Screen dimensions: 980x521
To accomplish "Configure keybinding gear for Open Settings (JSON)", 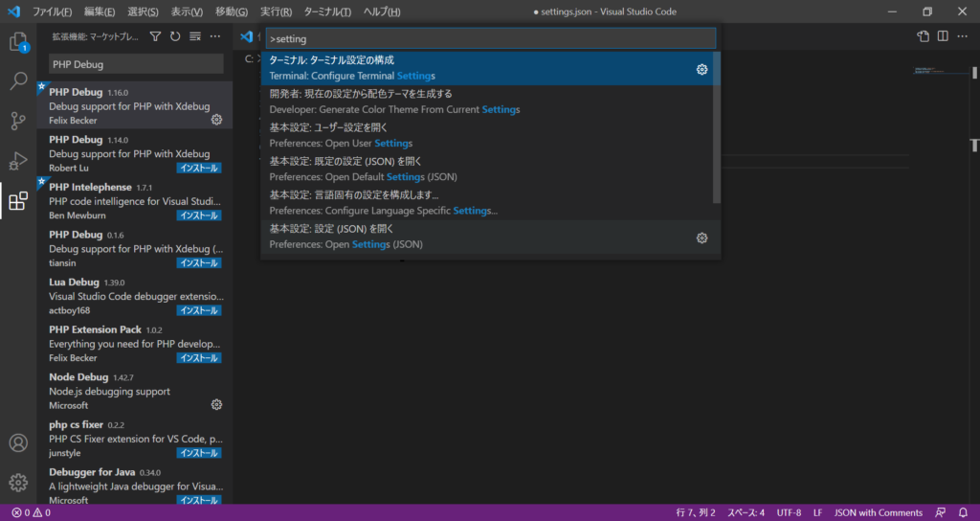I will pos(702,238).
